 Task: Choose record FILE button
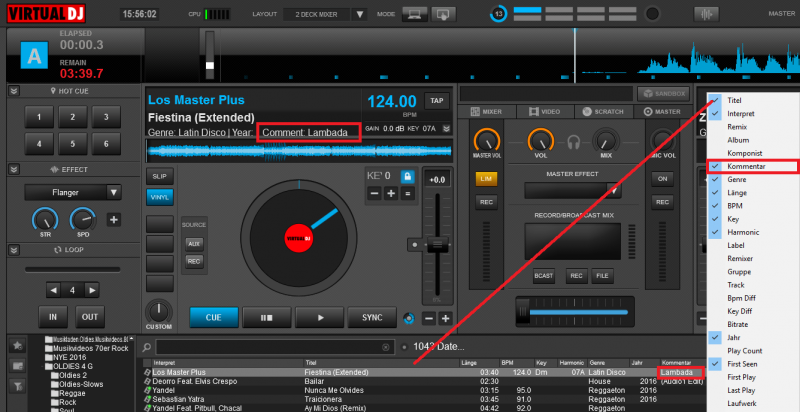[603, 276]
